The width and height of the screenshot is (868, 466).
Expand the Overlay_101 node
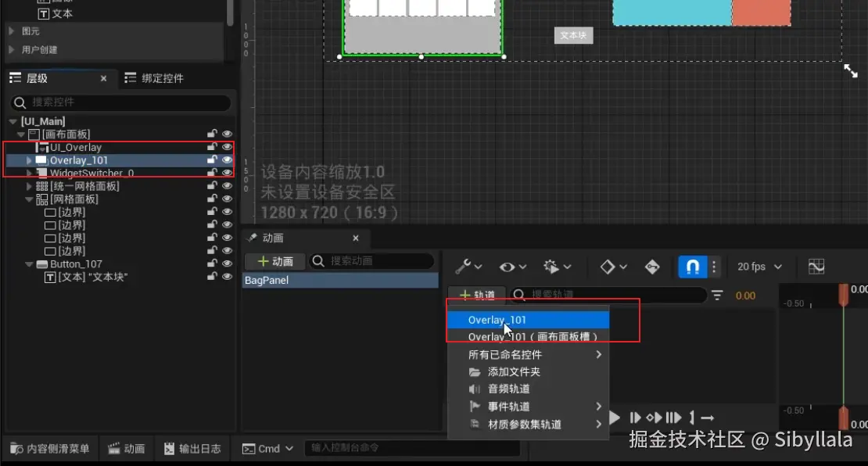point(29,160)
